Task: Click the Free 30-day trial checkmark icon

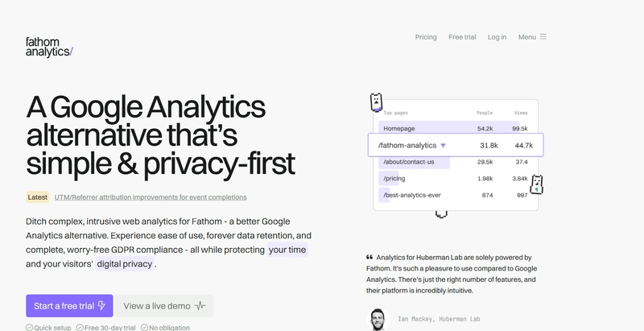Action: pyautogui.click(x=80, y=327)
